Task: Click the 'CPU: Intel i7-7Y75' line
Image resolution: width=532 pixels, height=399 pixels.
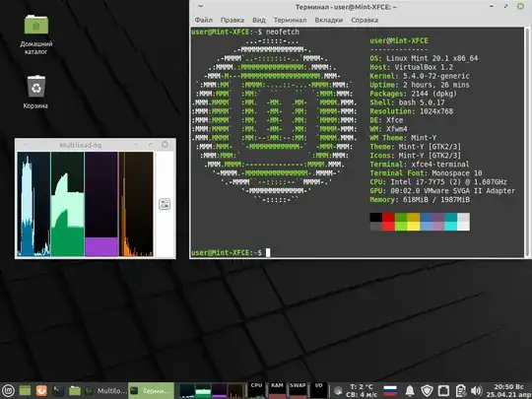Action: [x=438, y=182]
